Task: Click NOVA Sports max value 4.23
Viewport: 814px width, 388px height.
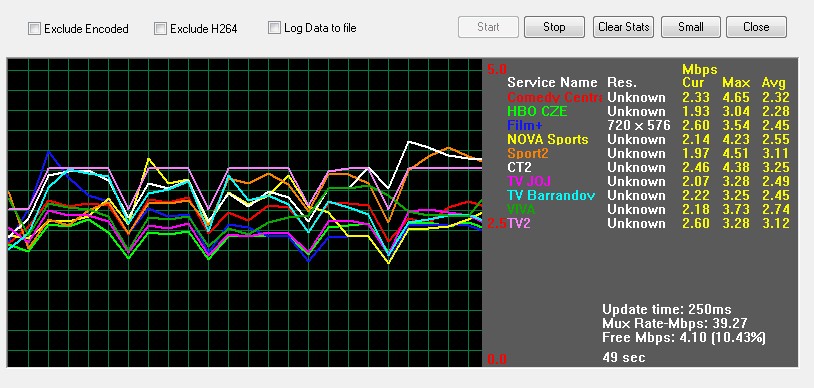Action: [736, 139]
